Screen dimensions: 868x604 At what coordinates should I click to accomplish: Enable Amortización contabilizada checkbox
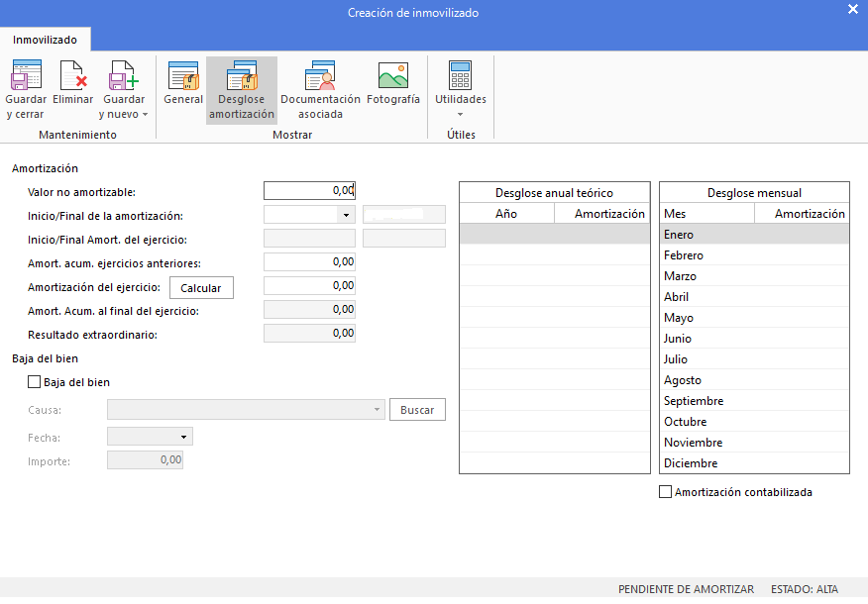tap(666, 492)
